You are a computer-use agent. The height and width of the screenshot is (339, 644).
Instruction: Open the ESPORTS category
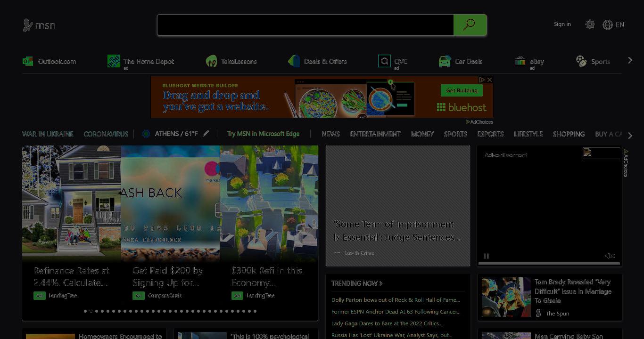[x=490, y=134]
